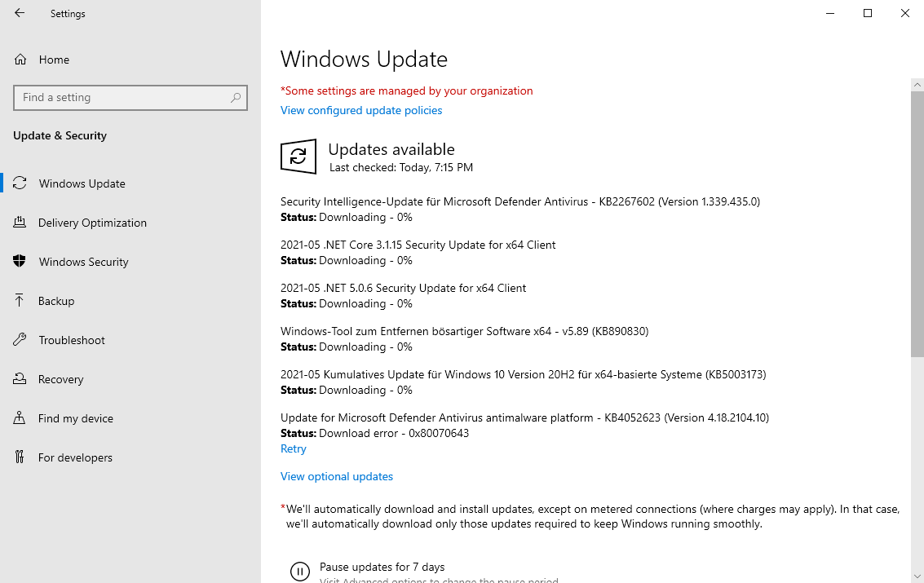Click the back arrow in Settings
924x583 pixels.
pyautogui.click(x=20, y=13)
